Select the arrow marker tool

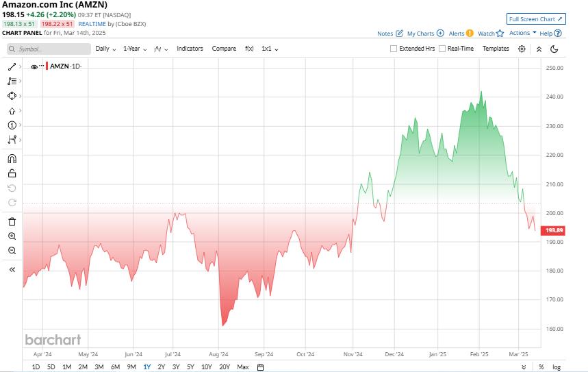click(12, 111)
